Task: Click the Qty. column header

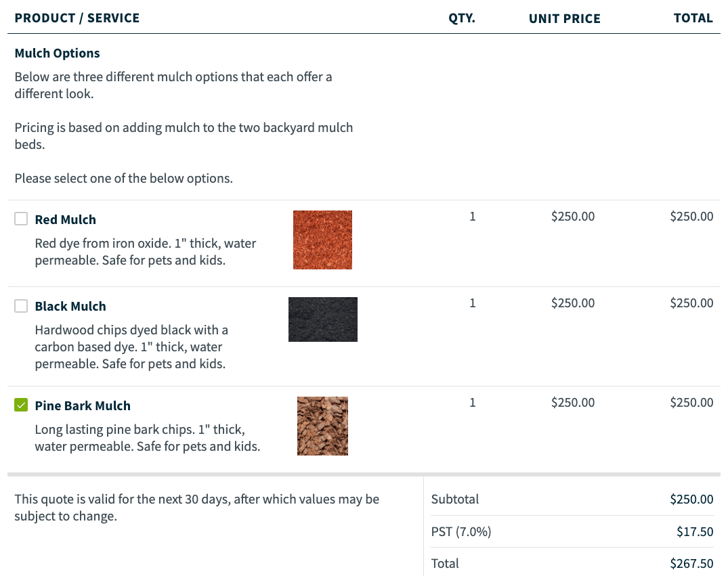Action: pos(462,18)
